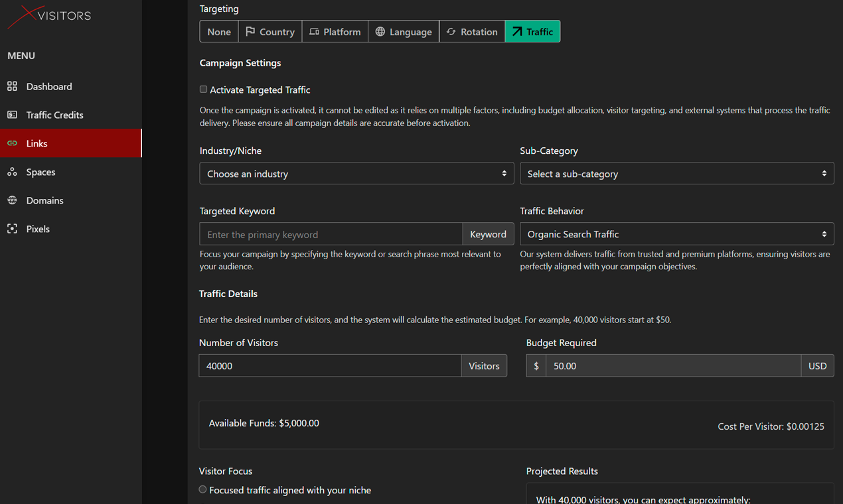Click Available Funds: $5,000.00 text
The width and height of the screenshot is (843, 504).
264,423
